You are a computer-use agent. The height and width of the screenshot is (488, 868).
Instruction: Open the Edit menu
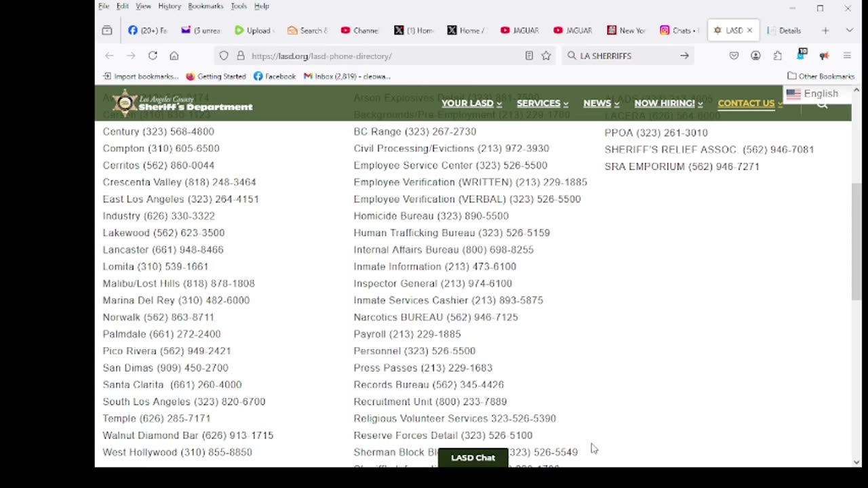click(x=122, y=6)
